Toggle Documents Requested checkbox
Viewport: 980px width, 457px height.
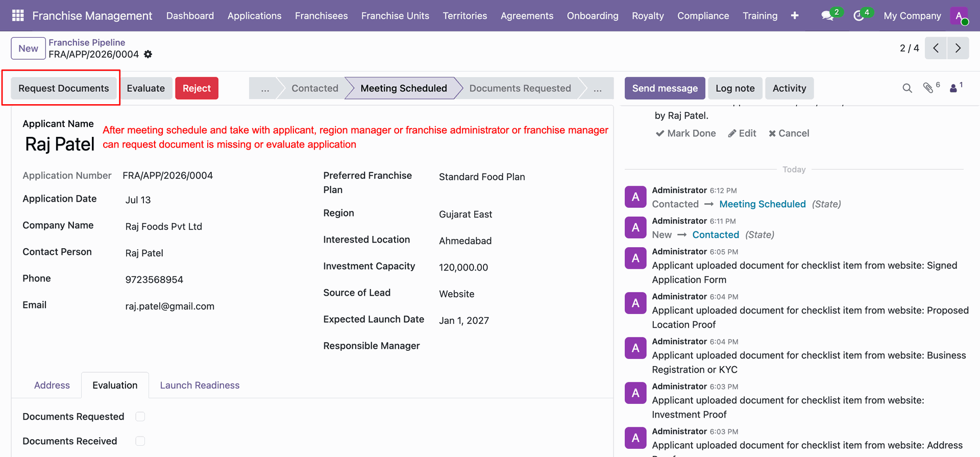(x=140, y=417)
